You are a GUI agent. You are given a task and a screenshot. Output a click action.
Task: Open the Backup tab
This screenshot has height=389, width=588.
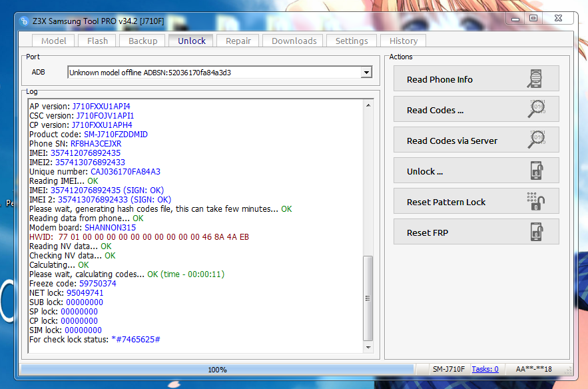(x=143, y=41)
